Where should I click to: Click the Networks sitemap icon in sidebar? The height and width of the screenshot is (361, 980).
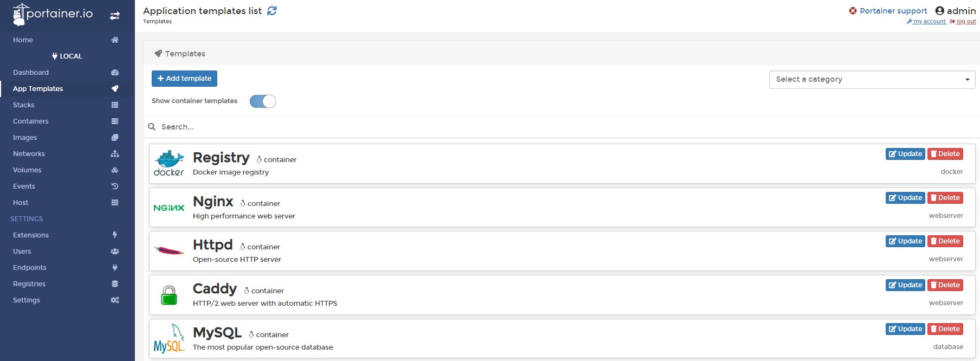[115, 154]
